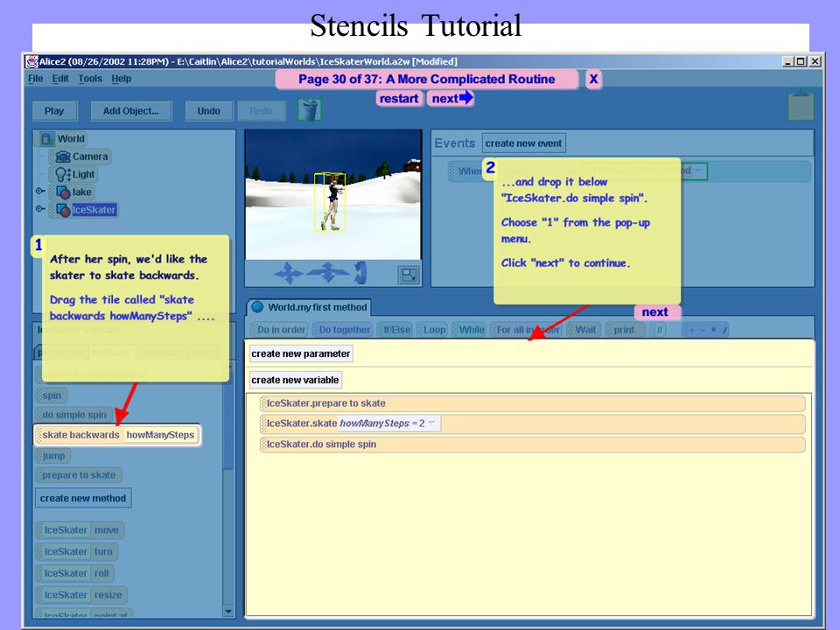Click the trash can icon in toolbar
Image resolution: width=840 pixels, height=630 pixels.
(x=309, y=110)
